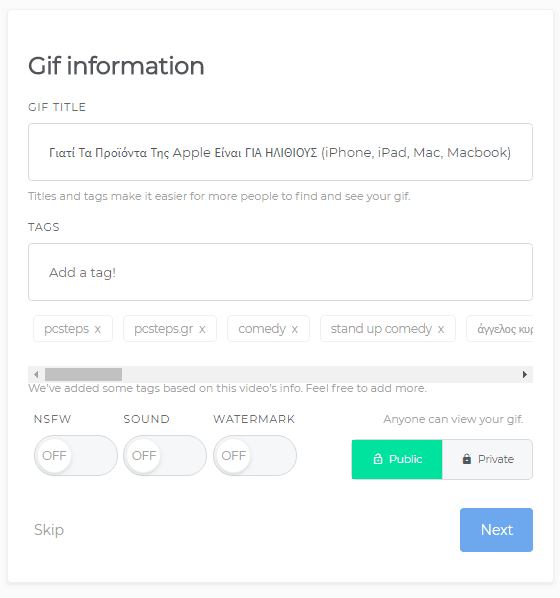560x598 pixels.
Task: Click the Next button
Action: tap(496, 530)
